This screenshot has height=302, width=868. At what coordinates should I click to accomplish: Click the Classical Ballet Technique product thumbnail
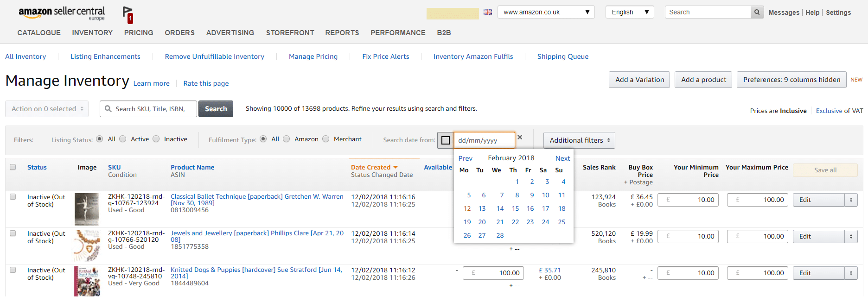click(87, 209)
